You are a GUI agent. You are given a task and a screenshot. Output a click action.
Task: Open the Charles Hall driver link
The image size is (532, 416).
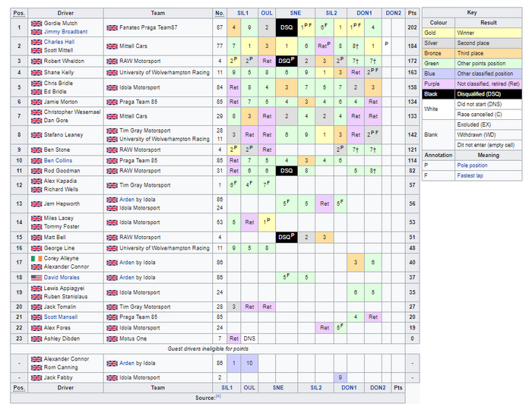click(x=59, y=43)
